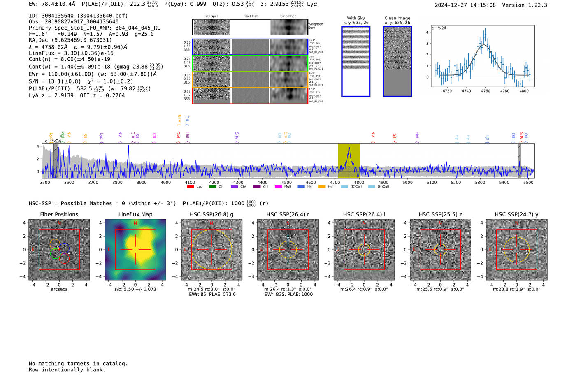Click the Clean Image CCD cutout

(397, 61)
